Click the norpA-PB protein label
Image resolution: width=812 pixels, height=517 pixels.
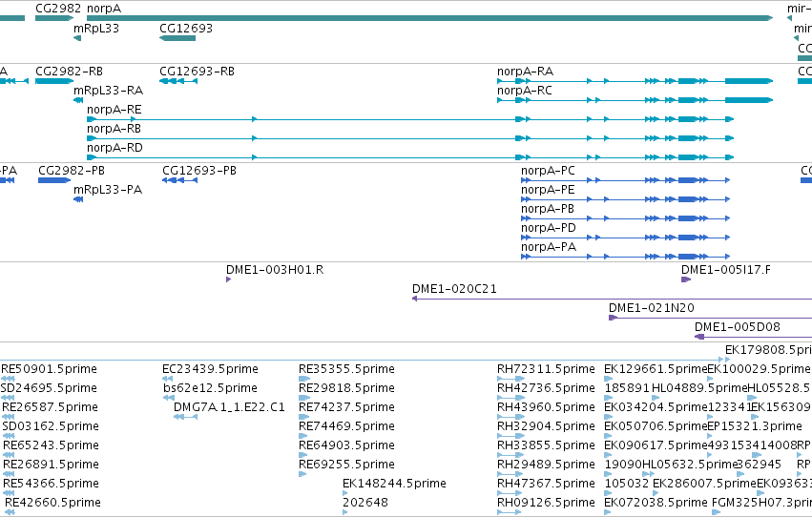pos(548,209)
